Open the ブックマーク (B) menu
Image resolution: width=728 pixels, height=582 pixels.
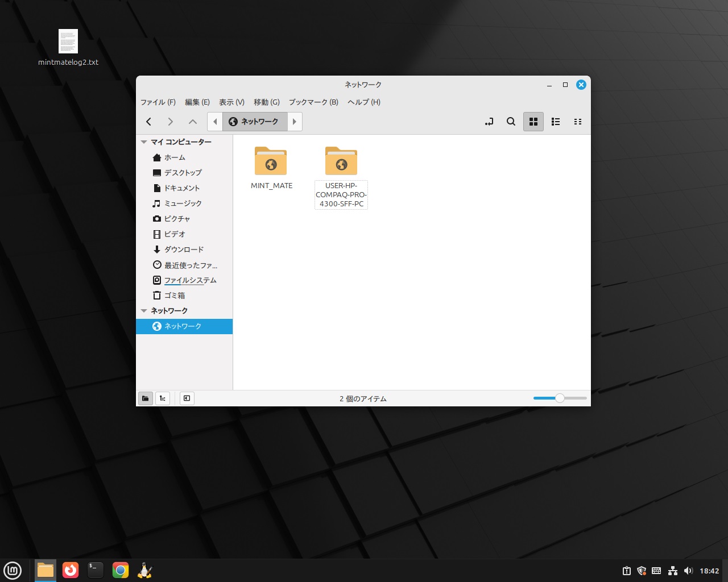pos(313,102)
